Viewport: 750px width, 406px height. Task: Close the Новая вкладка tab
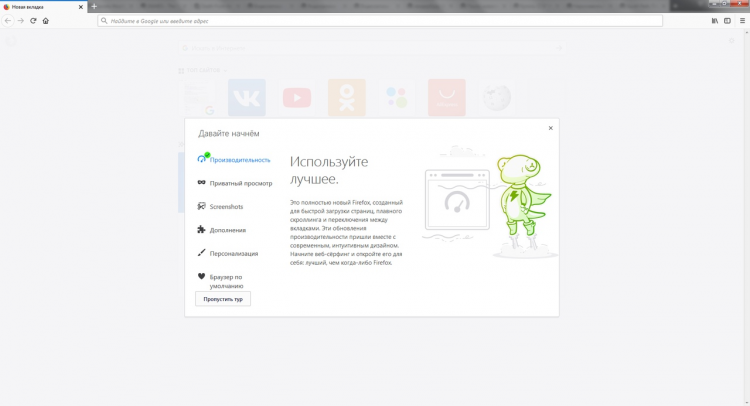tap(80, 7)
